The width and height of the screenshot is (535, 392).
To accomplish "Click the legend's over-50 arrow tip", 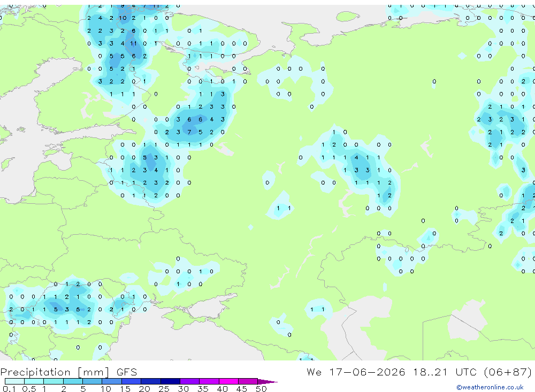I will [268, 382].
